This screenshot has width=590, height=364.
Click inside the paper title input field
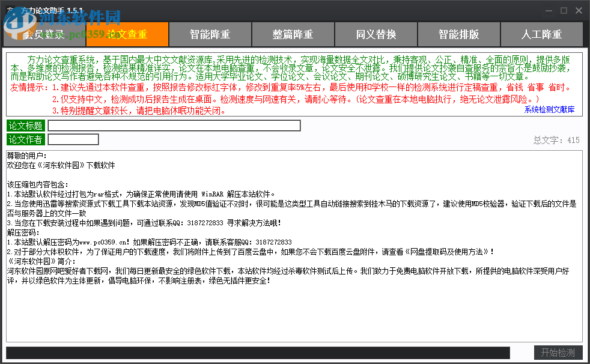tap(174, 126)
